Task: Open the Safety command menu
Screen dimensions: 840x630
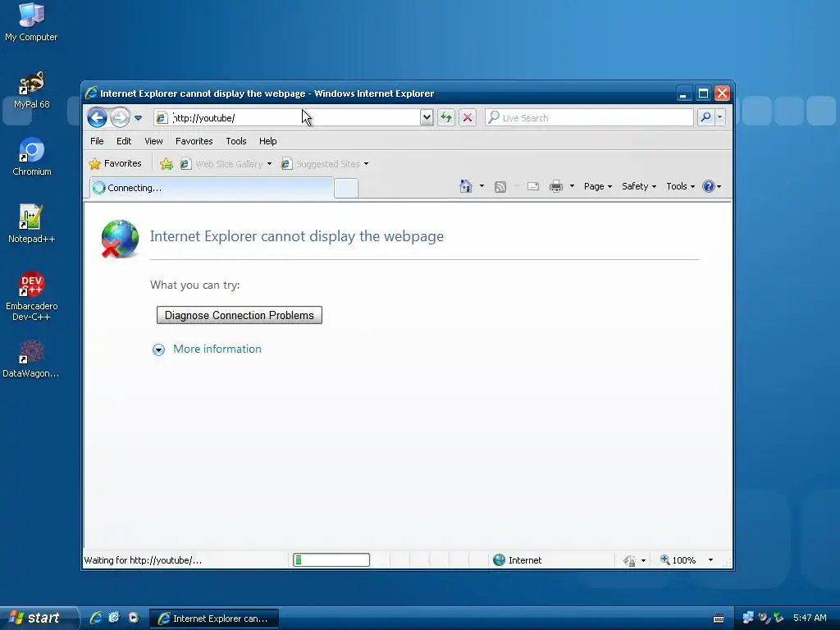Action: [638, 186]
